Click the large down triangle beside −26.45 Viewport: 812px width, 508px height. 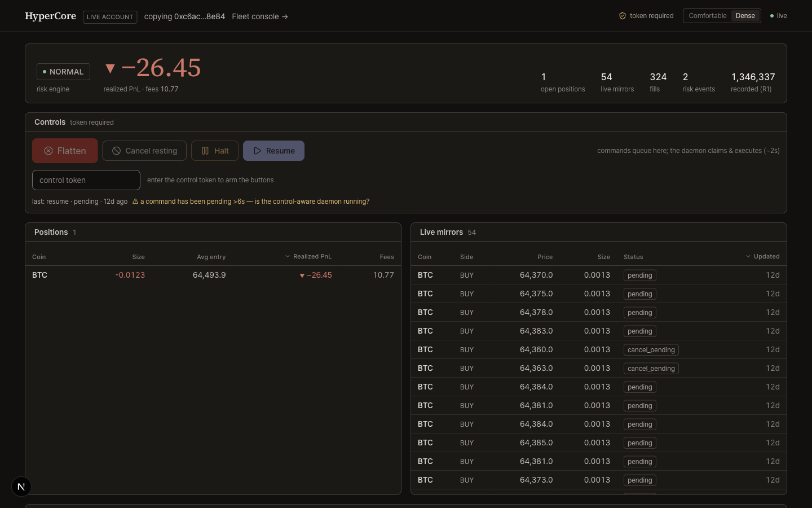click(x=111, y=68)
